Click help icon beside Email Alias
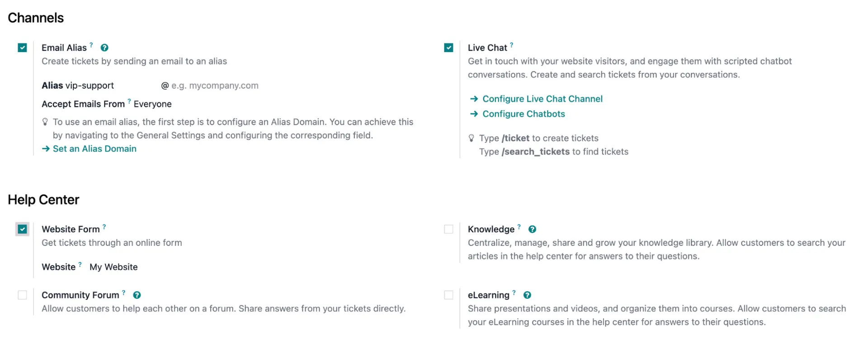The height and width of the screenshot is (350, 868). (x=104, y=48)
